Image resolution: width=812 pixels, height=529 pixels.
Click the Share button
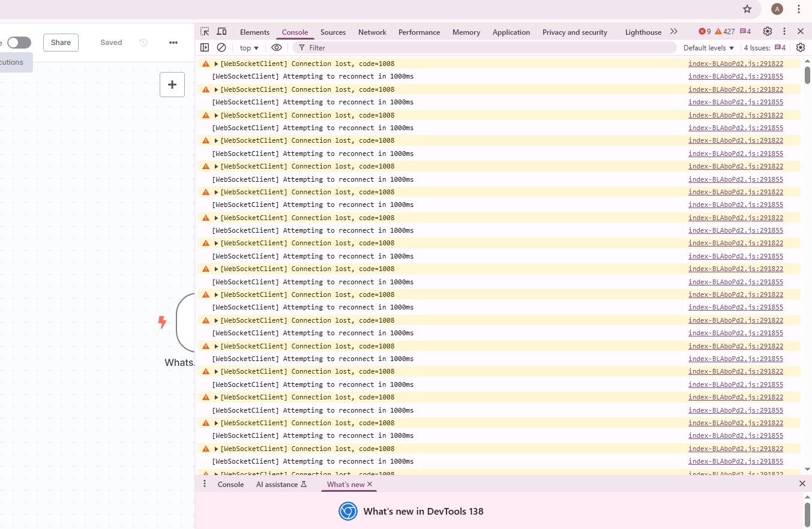point(61,43)
